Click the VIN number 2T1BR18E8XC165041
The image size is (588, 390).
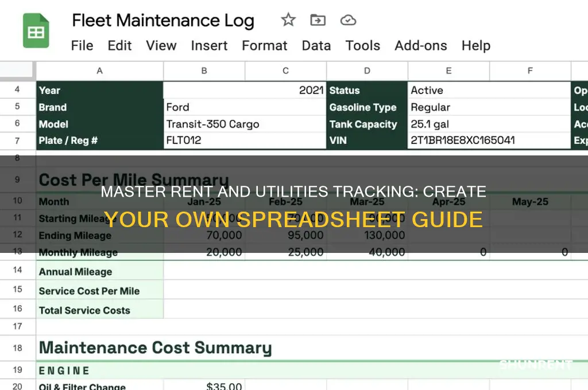463,141
